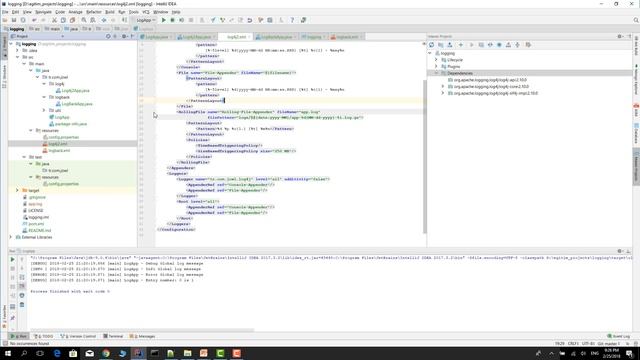
Task: Select logback.xml in the Project tree
Action: 59,151
